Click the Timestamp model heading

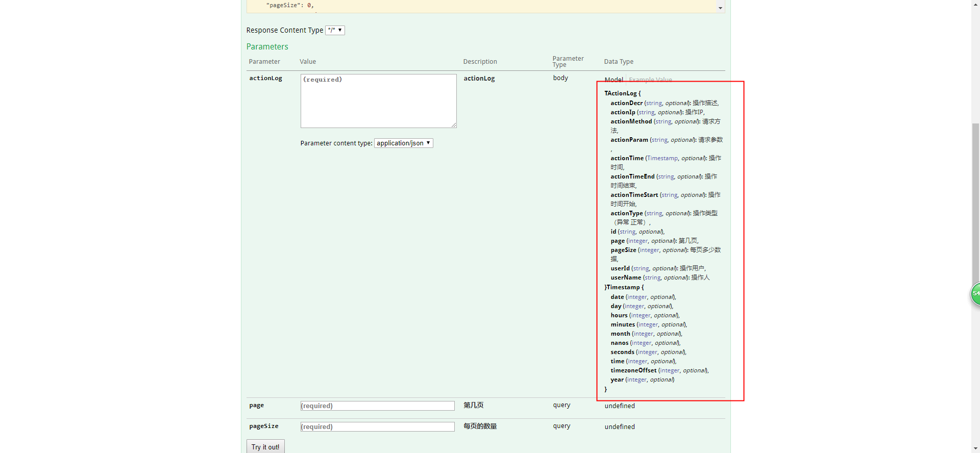[x=623, y=287]
